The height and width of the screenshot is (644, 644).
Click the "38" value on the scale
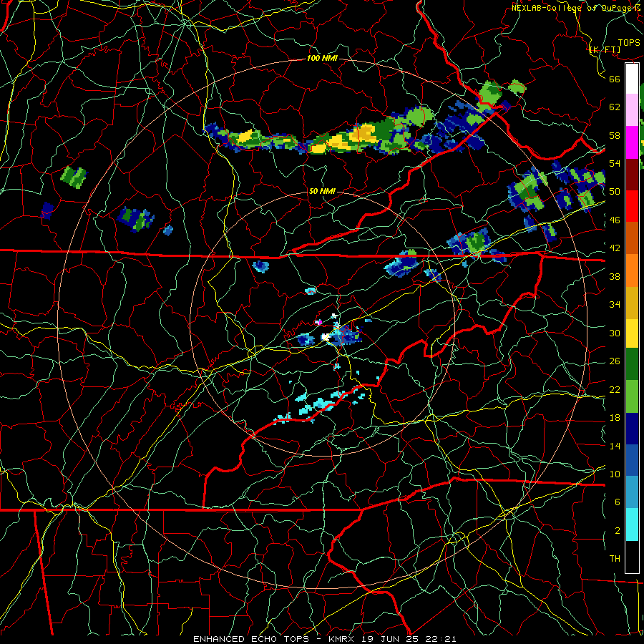(x=615, y=276)
